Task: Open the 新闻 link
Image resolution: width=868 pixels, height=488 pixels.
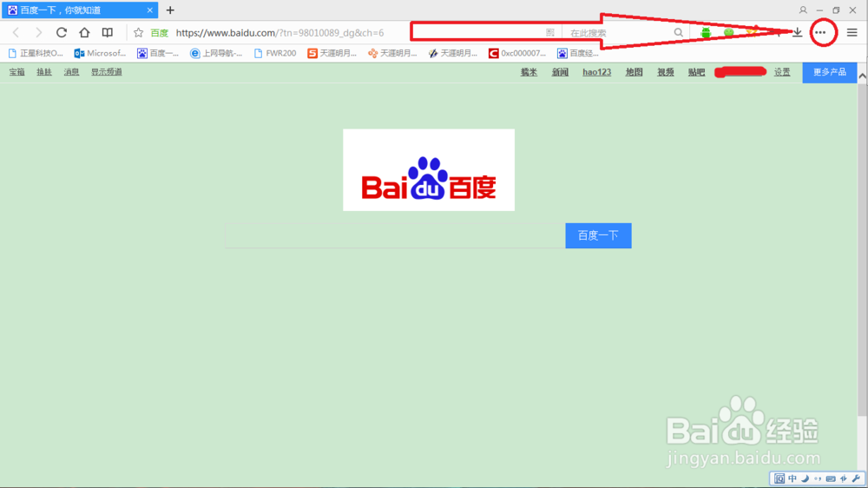Action: click(560, 72)
